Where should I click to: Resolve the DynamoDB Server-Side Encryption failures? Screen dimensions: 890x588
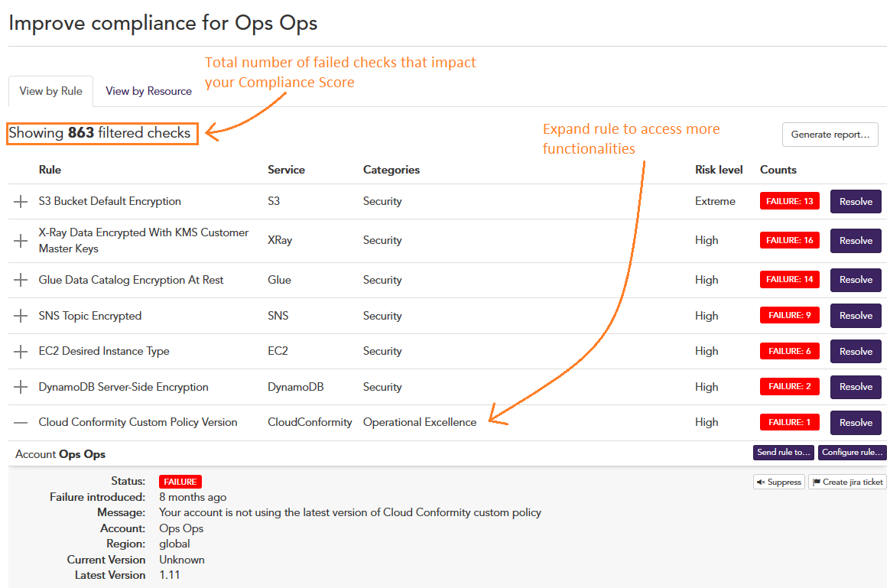(856, 386)
